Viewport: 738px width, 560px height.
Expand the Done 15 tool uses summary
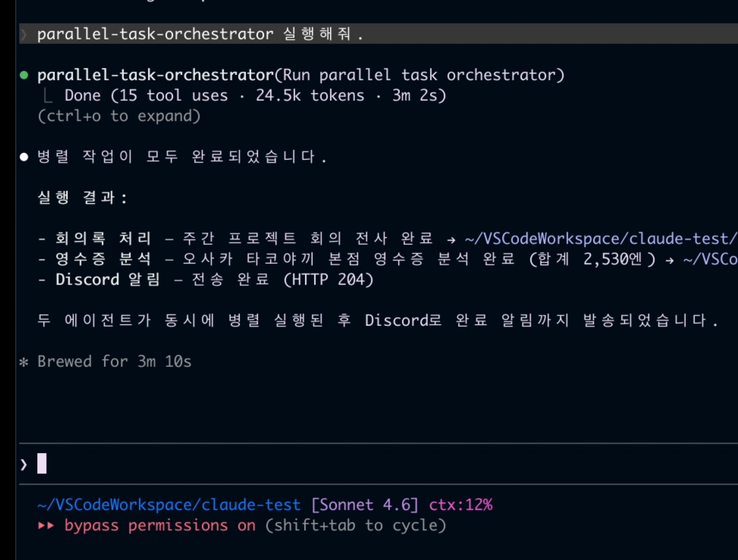pos(255,96)
